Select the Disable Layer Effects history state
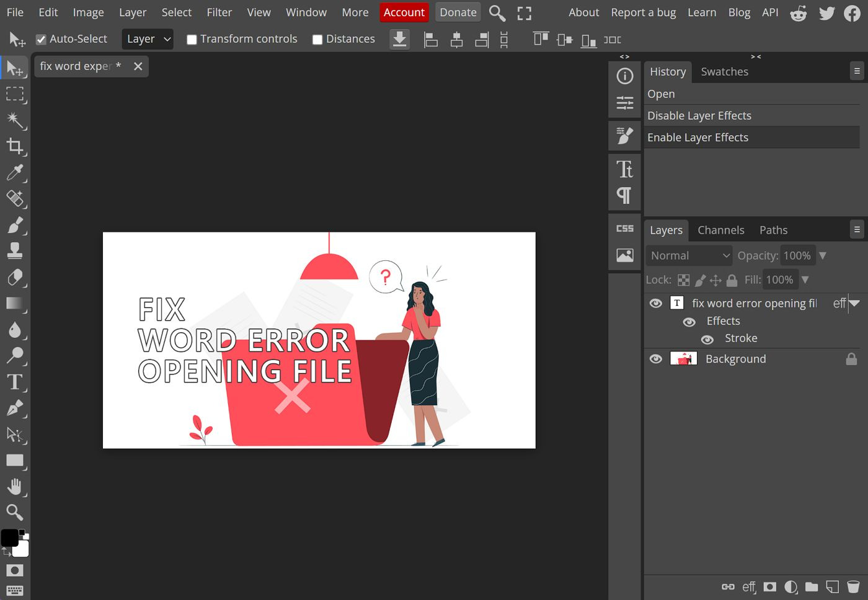This screenshot has width=868, height=600. click(699, 115)
